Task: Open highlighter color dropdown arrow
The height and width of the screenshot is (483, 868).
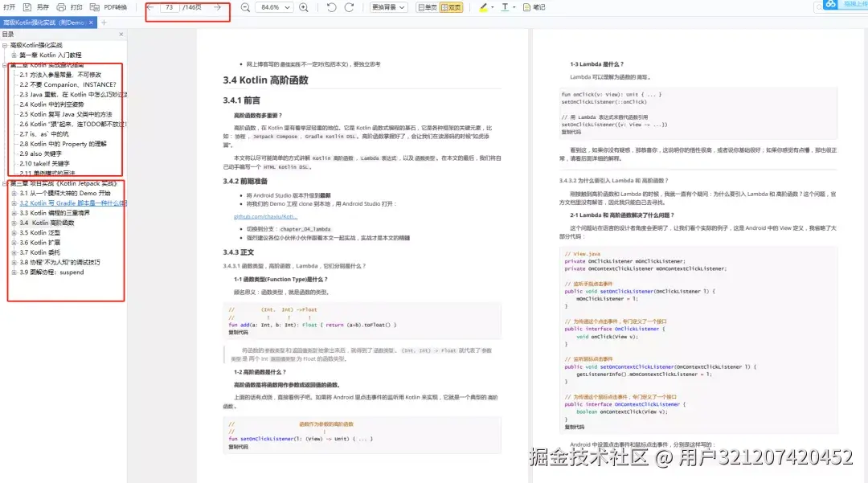Action: pyautogui.click(x=492, y=7)
